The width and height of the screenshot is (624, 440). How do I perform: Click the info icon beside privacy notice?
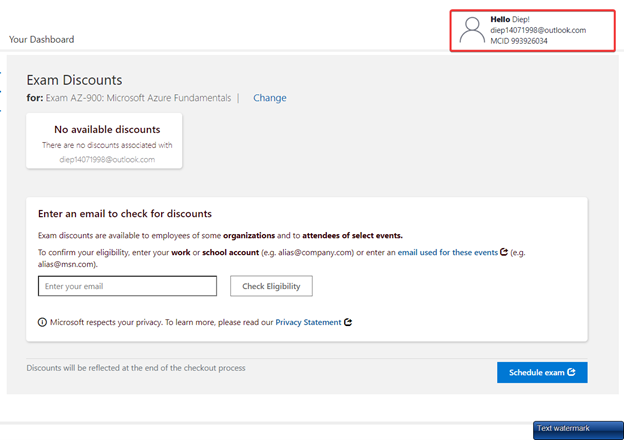(42, 322)
